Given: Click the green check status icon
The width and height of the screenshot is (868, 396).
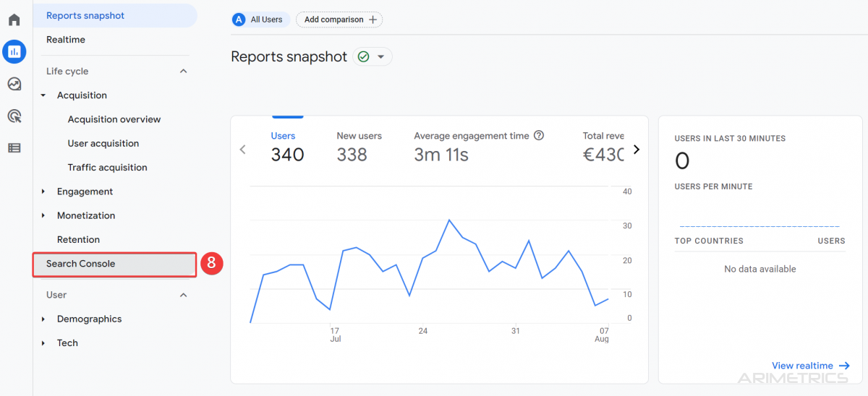Looking at the screenshot, I should point(364,56).
